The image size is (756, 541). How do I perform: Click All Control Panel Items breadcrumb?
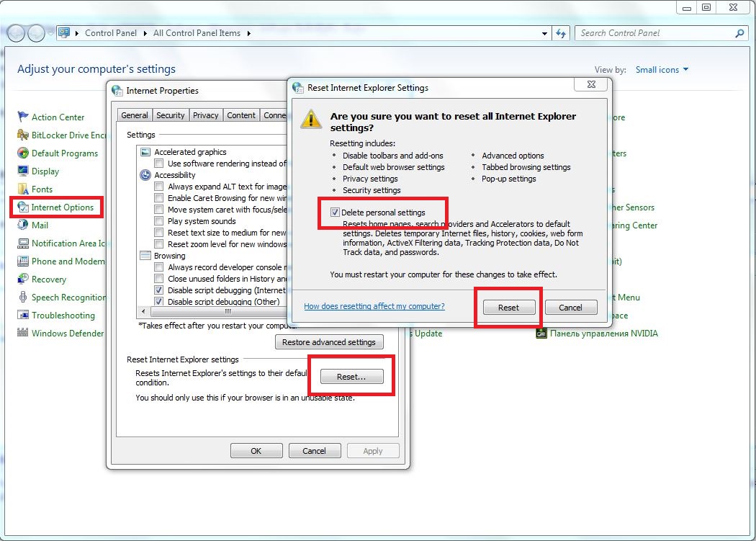(197, 33)
